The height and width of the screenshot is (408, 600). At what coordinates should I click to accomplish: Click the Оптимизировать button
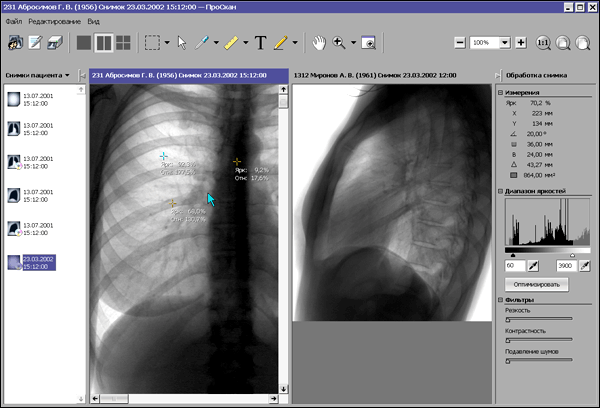pyautogui.click(x=537, y=284)
